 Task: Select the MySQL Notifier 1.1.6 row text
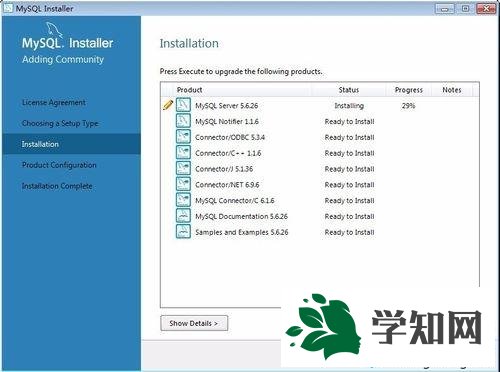[x=227, y=121]
